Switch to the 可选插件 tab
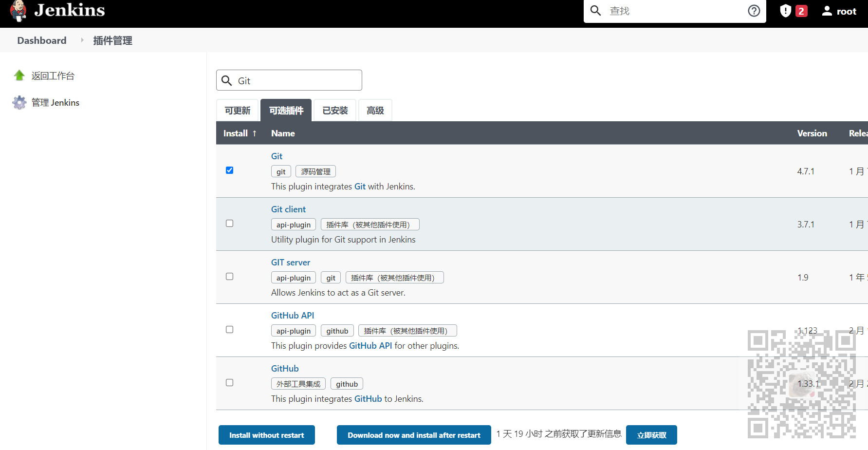868x450 pixels. pyautogui.click(x=286, y=111)
